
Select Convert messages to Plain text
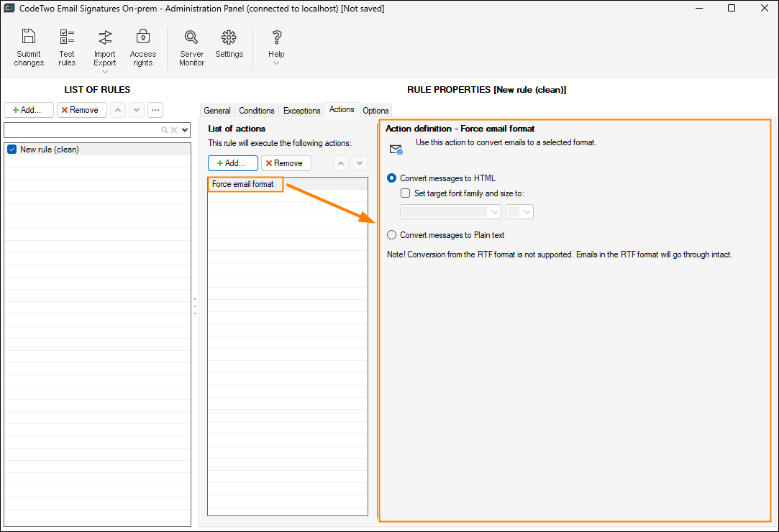(391, 235)
